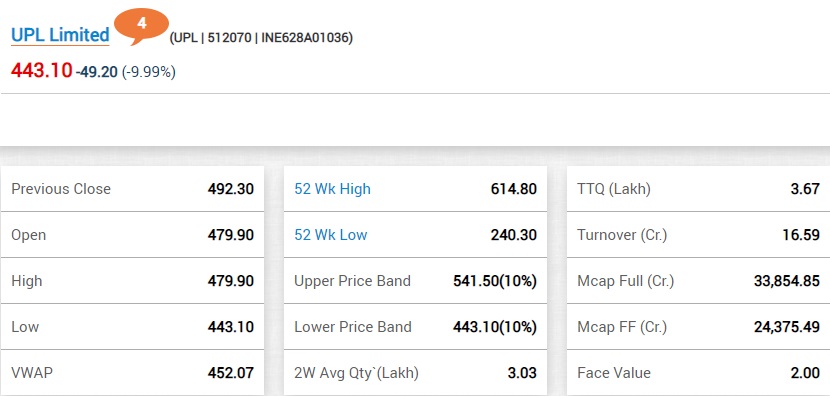Select the Upper Price Band value 541.50(10%)
830x396 pixels.
495,281
